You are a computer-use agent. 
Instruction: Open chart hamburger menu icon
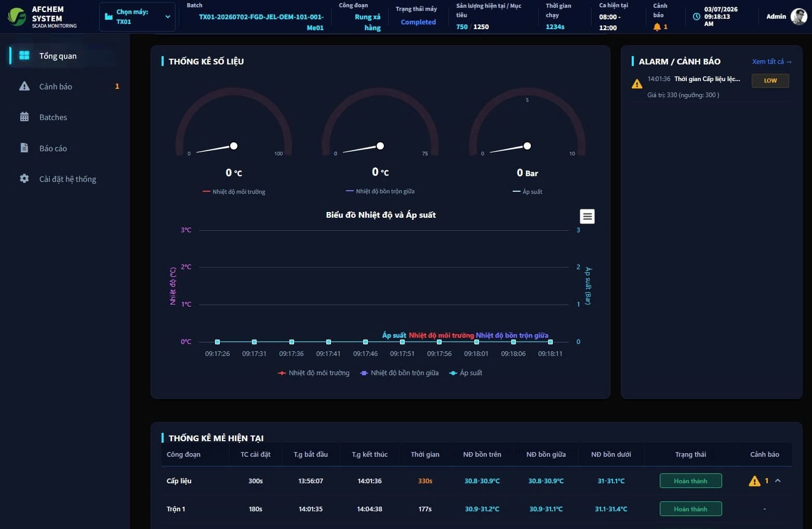587,216
